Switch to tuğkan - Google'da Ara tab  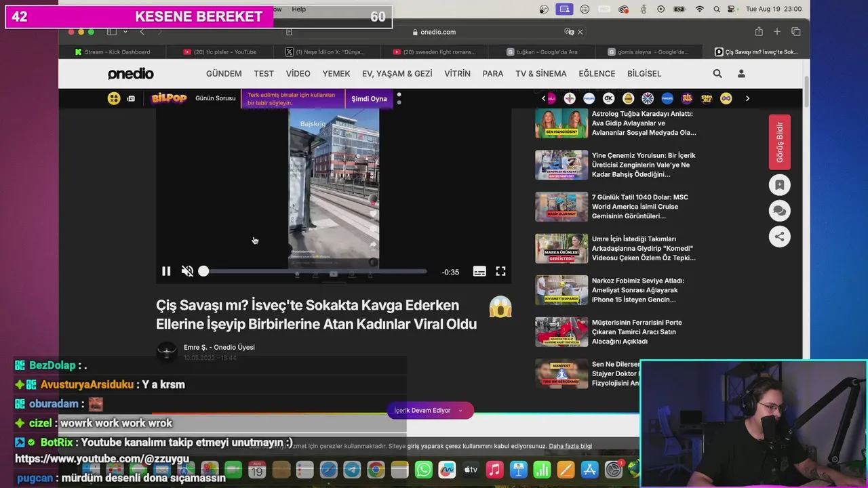click(x=542, y=52)
